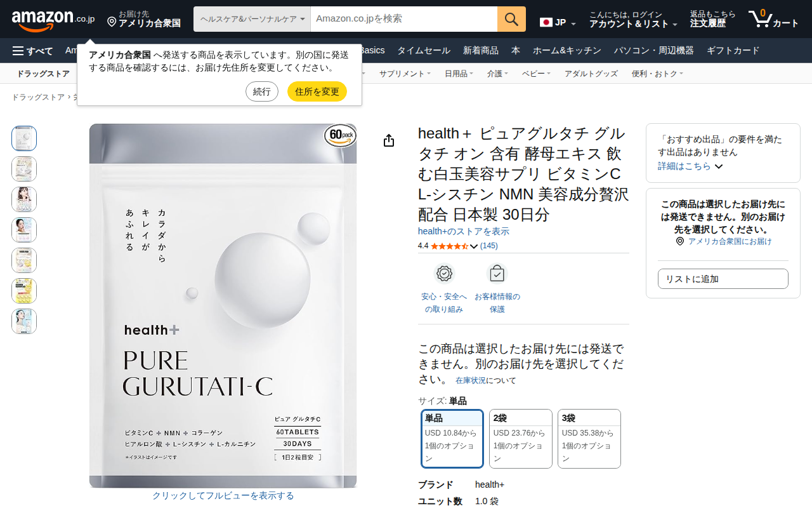Open the search category dropdown

(x=252, y=19)
